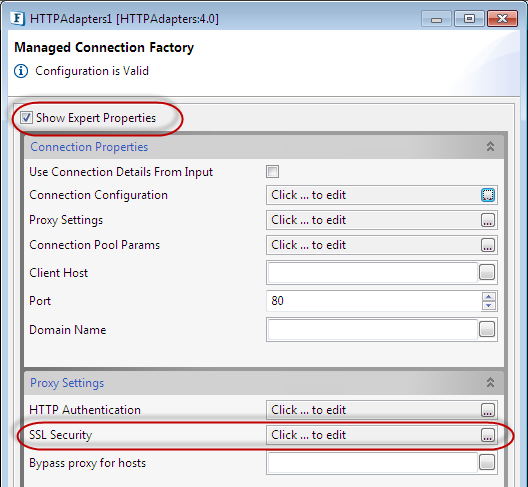Open SSL Security ellipsis edit button
Image resolution: width=528 pixels, height=487 pixels.
488,435
